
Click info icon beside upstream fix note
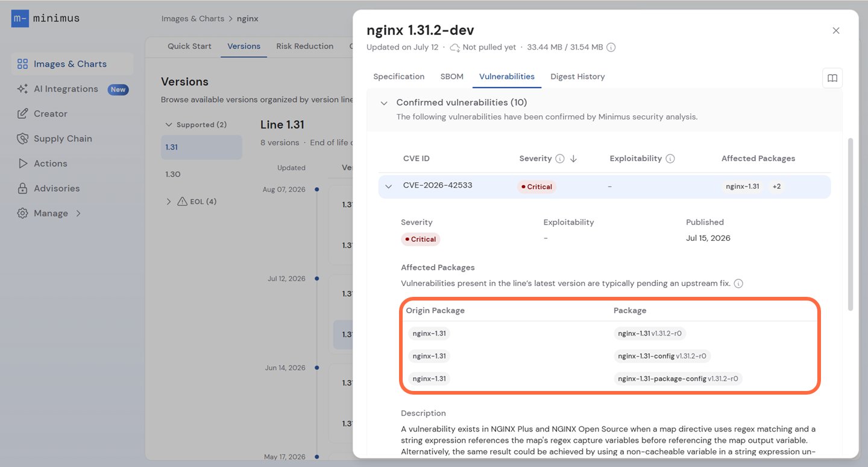[738, 284]
